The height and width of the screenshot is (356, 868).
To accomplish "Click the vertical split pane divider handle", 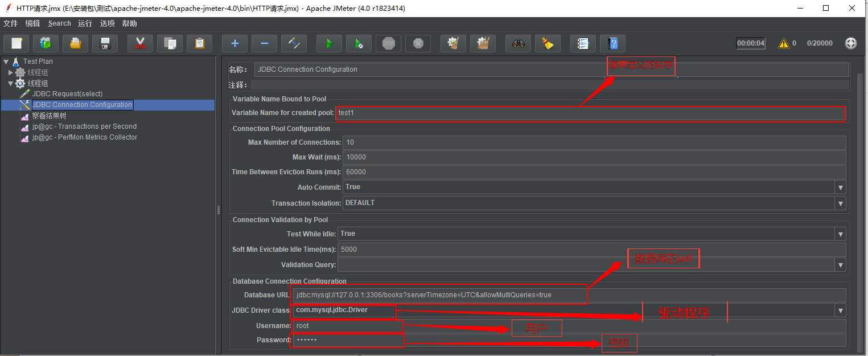I will pos(219,210).
